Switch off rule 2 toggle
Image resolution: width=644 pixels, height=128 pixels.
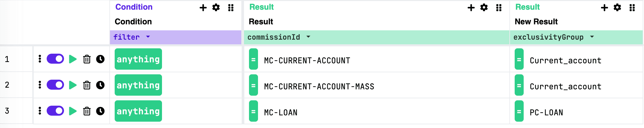[55, 85]
